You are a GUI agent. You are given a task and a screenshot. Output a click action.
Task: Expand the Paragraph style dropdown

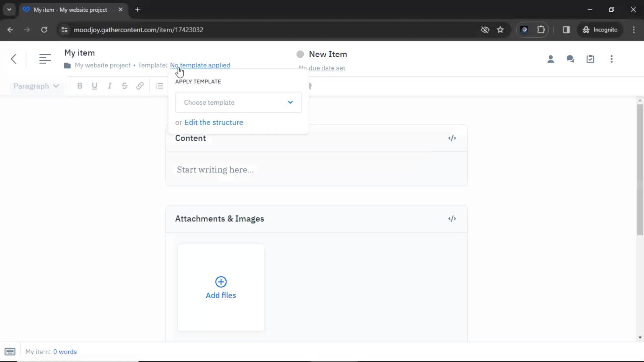(x=35, y=86)
